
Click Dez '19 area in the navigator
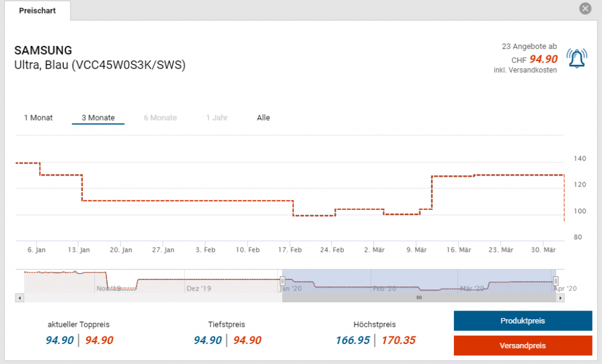pos(198,288)
